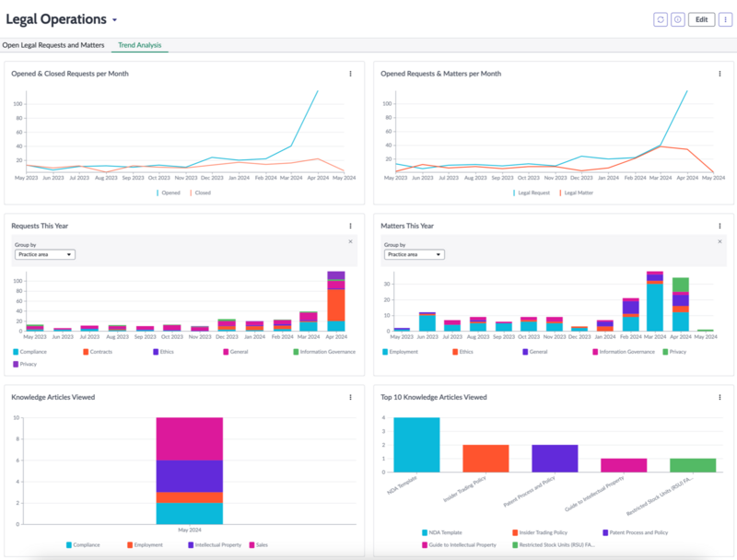Click the Apr 2024 bar in Requests This Year
The height and width of the screenshot is (560, 737).
point(336,301)
